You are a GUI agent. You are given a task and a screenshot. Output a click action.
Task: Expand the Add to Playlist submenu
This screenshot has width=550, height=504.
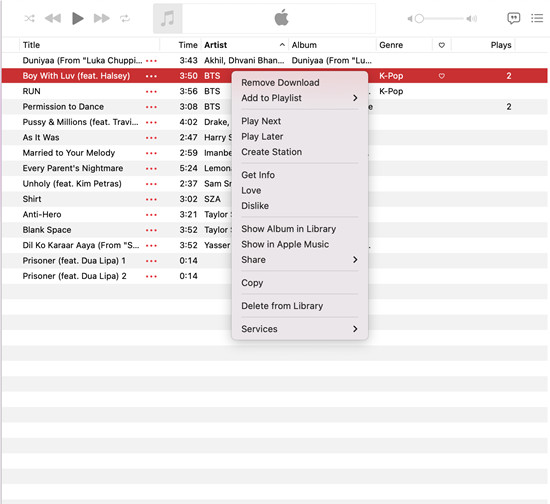click(300, 98)
